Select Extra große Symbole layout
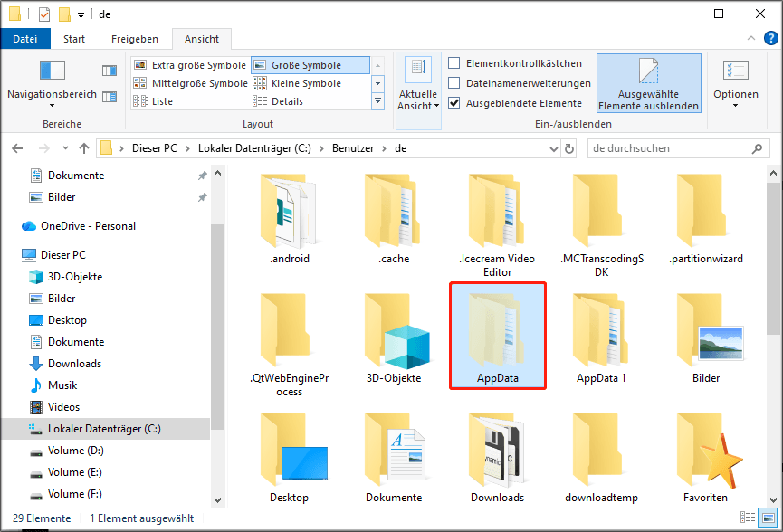The width and height of the screenshot is (783, 532). tap(190, 64)
